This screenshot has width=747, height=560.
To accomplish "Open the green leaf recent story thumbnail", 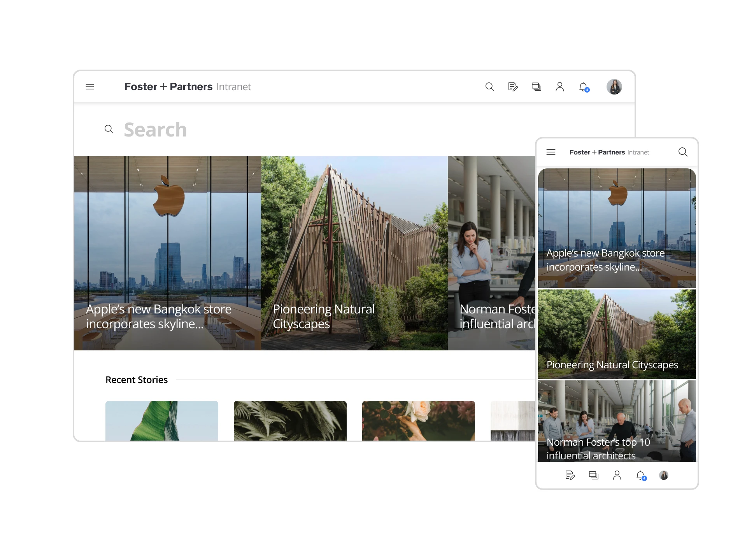I will pos(162,421).
